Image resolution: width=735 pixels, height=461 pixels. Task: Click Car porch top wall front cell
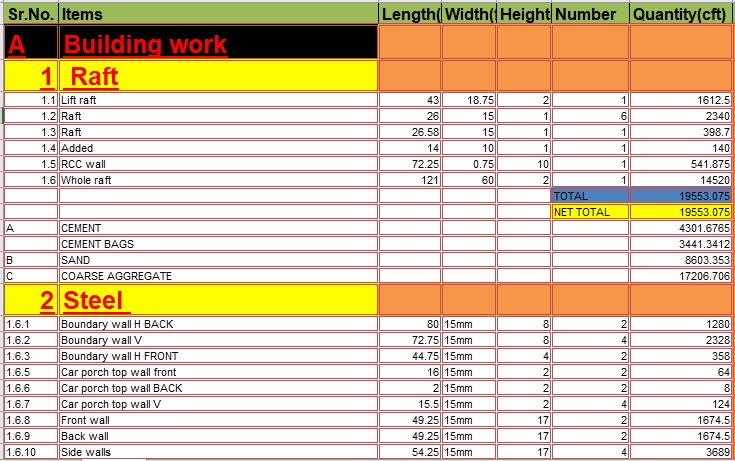click(x=218, y=372)
